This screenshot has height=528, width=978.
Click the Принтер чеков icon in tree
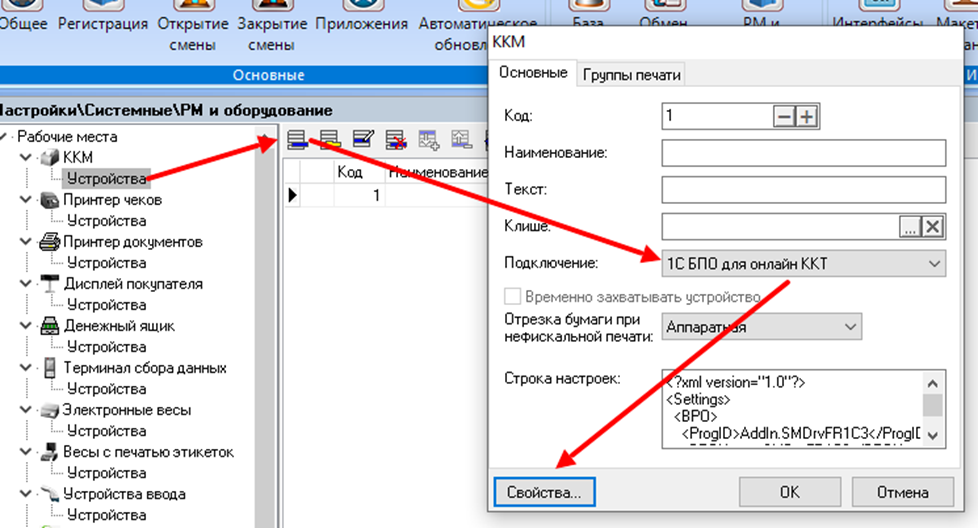[50, 200]
